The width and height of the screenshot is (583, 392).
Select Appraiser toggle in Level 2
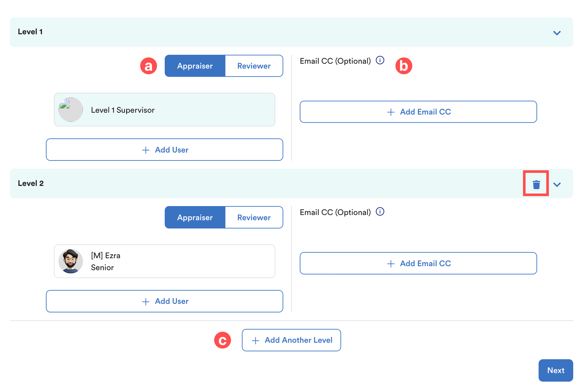(x=195, y=217)
